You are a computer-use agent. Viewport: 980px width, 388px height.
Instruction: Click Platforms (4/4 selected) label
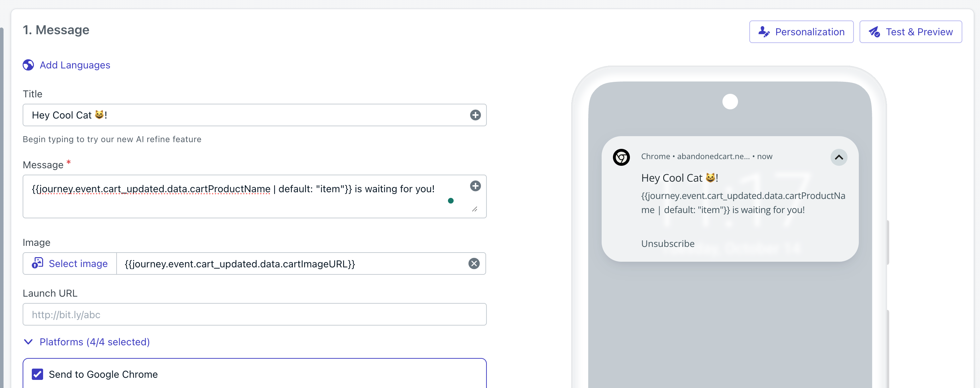point(95,342)
